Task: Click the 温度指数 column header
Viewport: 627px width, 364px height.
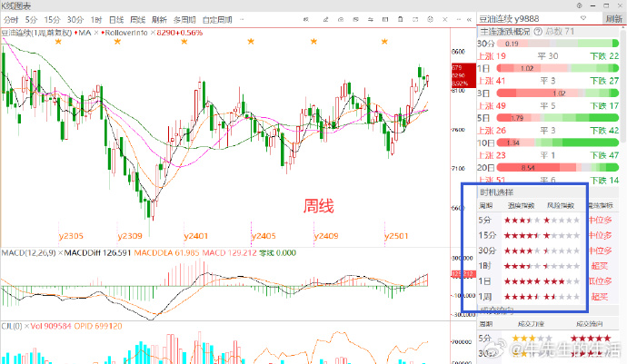Action: click(x=521, y=205)
